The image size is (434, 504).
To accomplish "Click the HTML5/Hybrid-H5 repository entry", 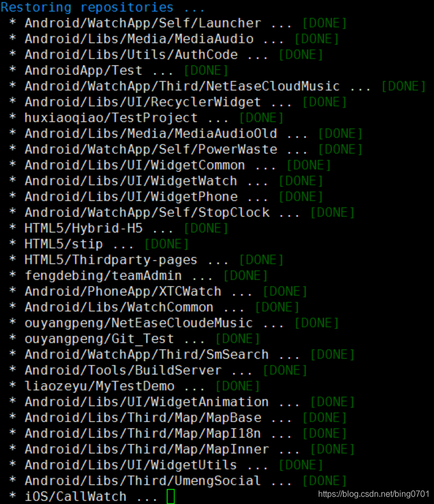I will (84, 228).
